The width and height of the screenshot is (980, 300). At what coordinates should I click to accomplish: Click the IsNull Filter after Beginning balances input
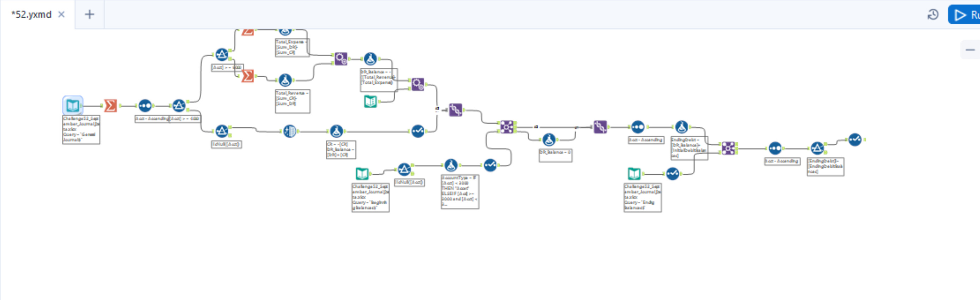404,169
